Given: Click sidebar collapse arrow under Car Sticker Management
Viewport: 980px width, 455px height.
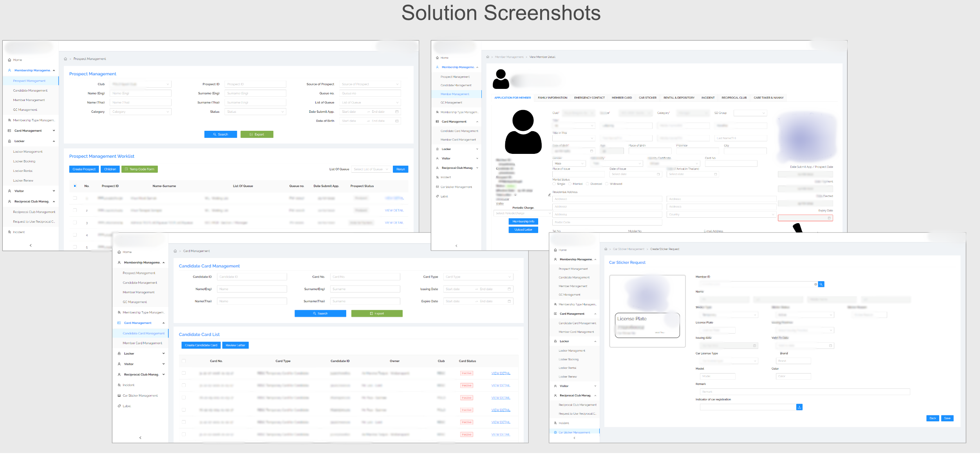Looking at the screenshot, I should 574,438.
